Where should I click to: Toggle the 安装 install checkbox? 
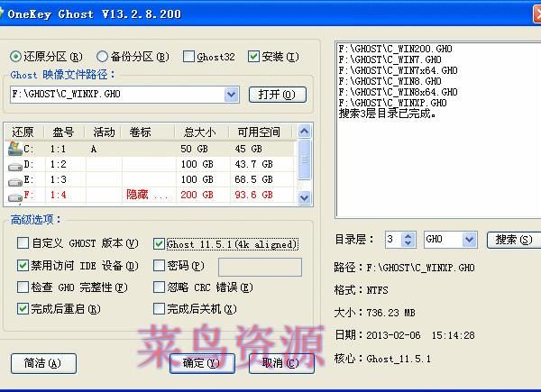253,57
